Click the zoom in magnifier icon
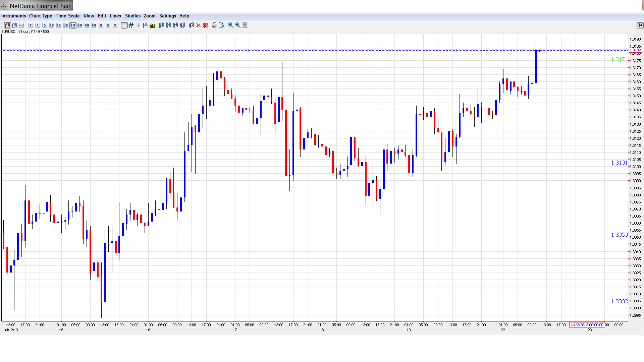 231,25
